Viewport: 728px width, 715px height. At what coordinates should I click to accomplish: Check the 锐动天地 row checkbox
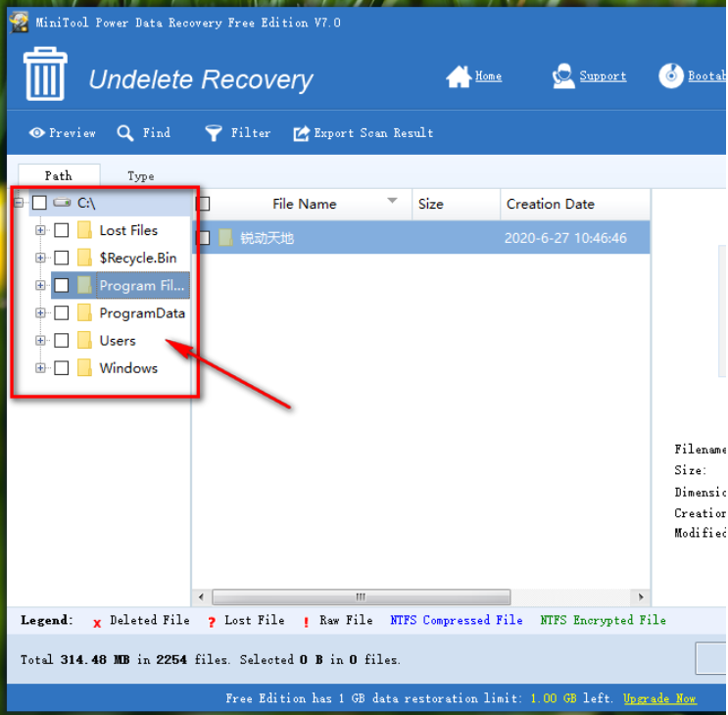point(203,238)
